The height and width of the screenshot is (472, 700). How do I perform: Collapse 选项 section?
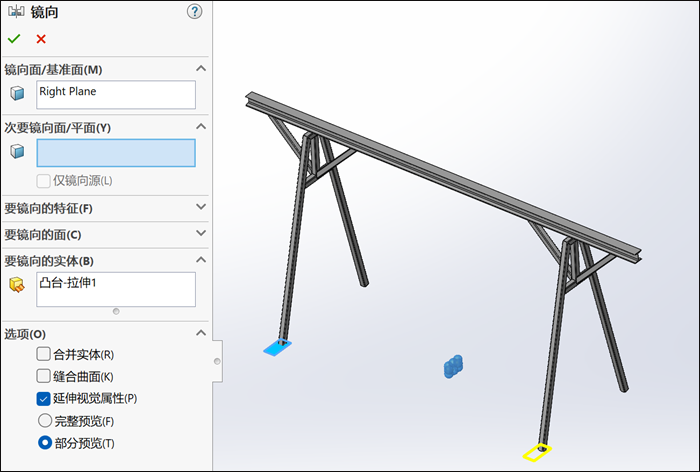point(201,333)
